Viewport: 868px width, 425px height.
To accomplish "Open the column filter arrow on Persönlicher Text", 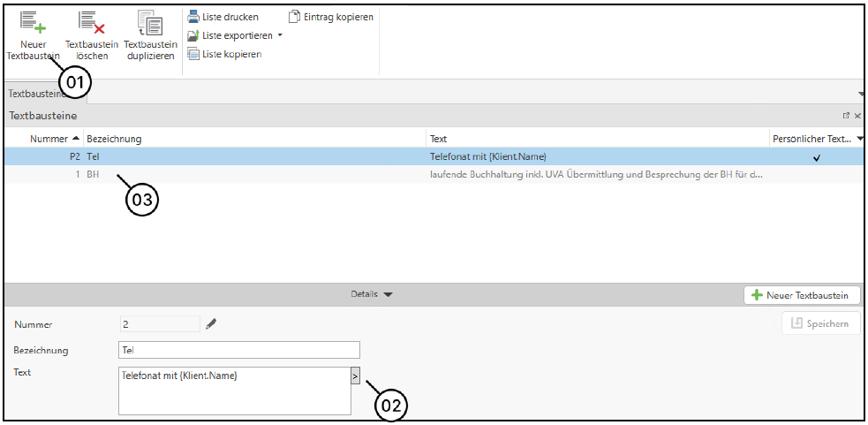I will point(860,139).
